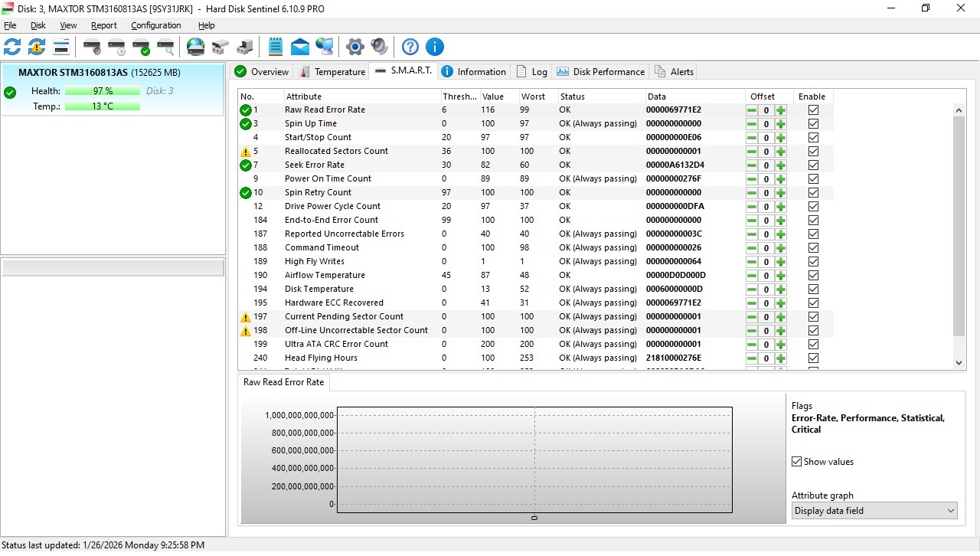Click the speaker sound icon in toolbar
This screenshot has height=556, width=980.
coord(378,47)
